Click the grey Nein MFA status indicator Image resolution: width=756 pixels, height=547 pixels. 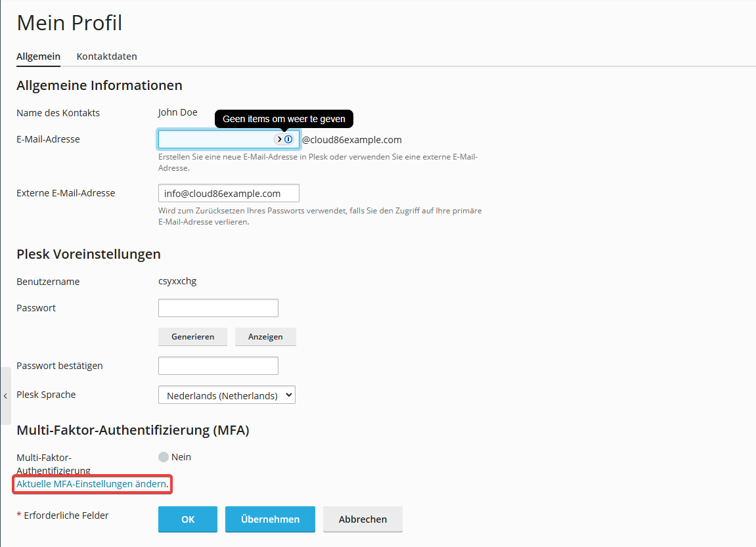click(164, 457)
